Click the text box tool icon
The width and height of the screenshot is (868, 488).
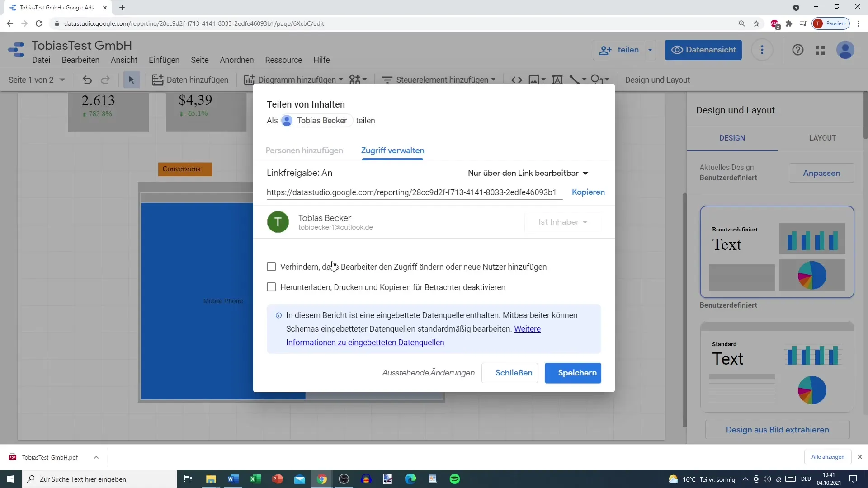[x=557, y=80]
